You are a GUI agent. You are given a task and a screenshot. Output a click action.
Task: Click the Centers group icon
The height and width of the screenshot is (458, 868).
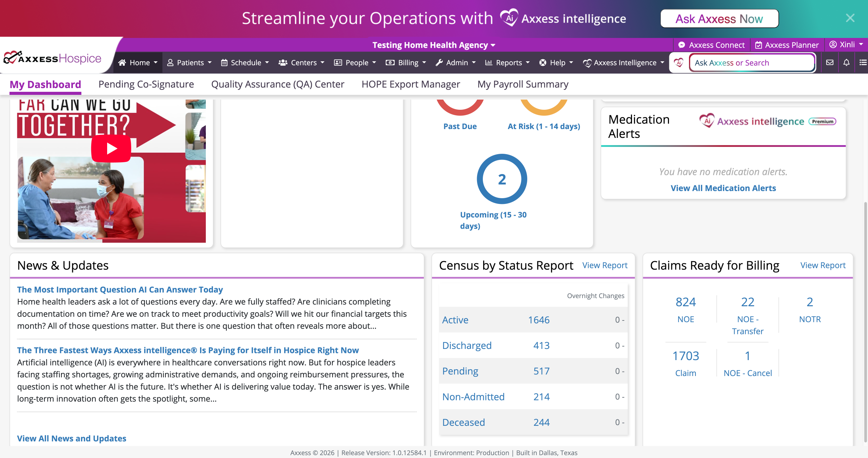[x=283, y=63]
